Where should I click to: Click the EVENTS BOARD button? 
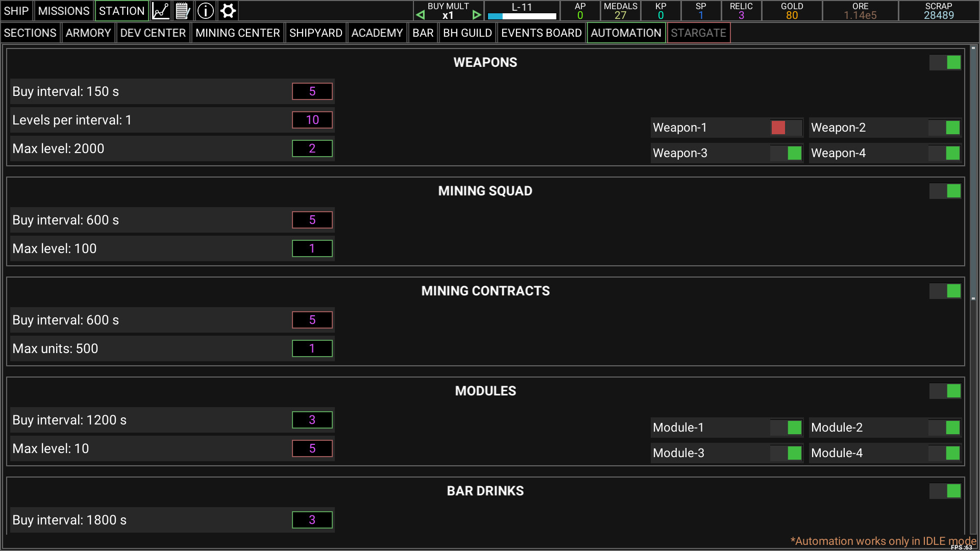click(x=541, y=33)
